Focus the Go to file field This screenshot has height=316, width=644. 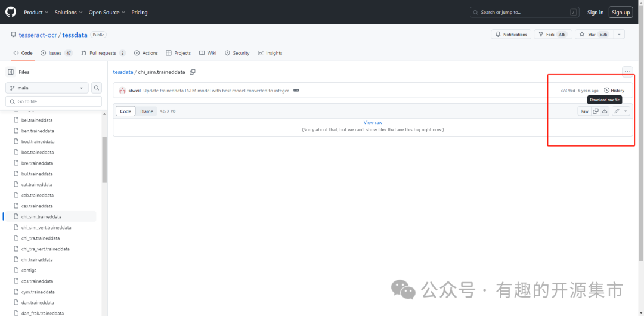(54, 101)
